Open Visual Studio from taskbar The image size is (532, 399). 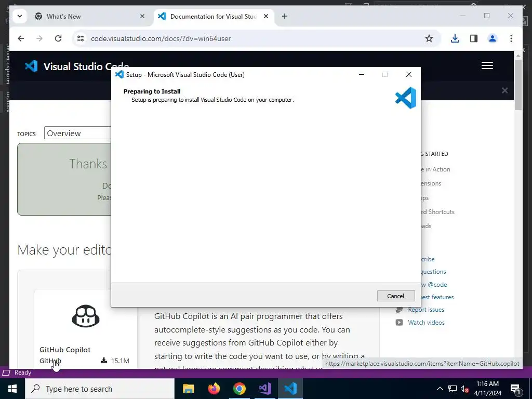click(x=264, y=389)
